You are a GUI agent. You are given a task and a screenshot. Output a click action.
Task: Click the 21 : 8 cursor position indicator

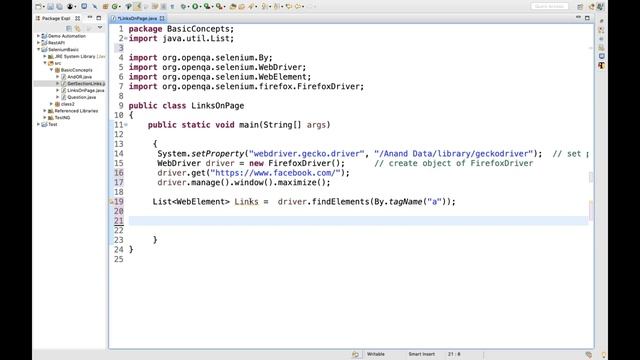(x=454, y=354)
